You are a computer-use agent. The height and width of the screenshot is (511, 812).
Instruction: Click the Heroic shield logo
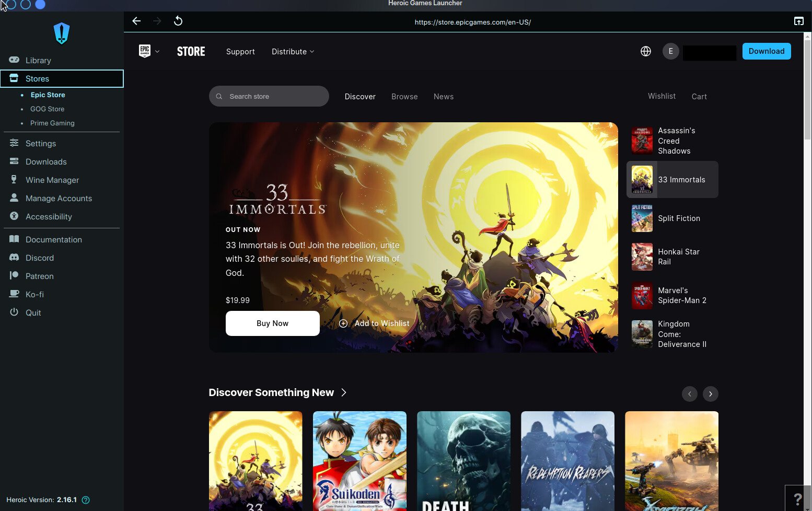click(62, 33)
